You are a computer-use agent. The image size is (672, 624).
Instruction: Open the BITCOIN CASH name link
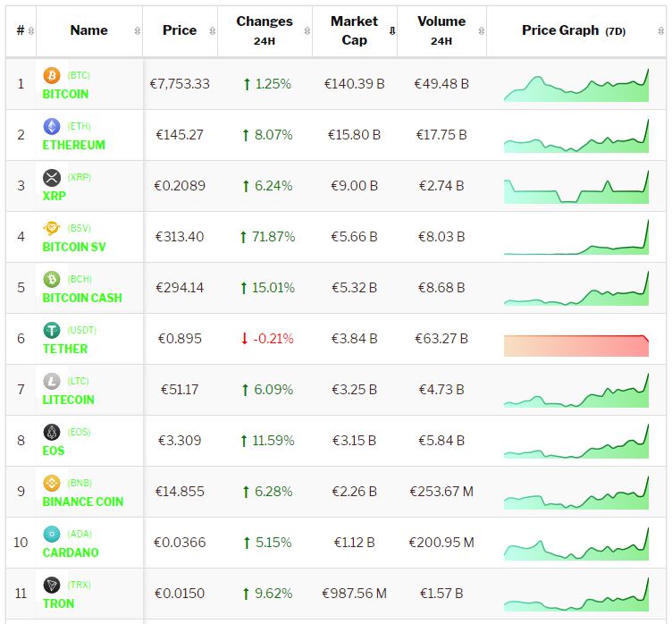[82, 298]
